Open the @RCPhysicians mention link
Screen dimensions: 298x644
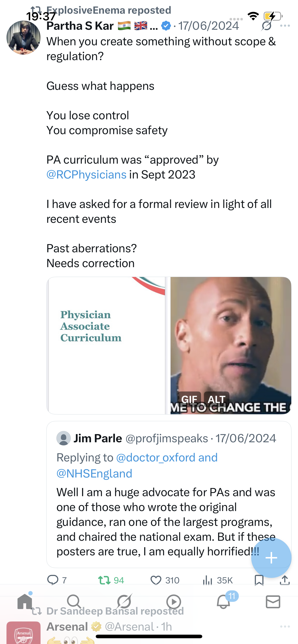(86, 174)
